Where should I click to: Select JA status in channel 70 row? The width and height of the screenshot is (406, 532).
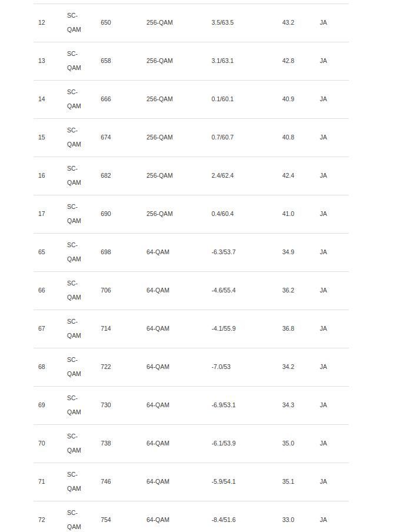[323, 444]
